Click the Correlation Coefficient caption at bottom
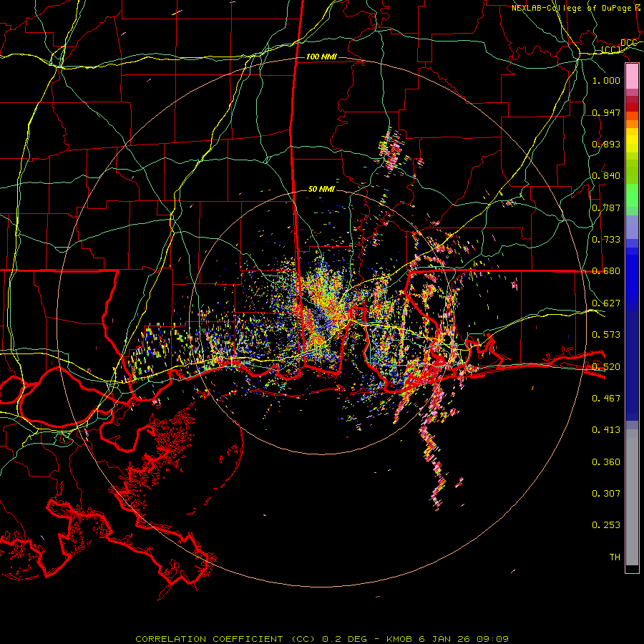 point(322,639)
